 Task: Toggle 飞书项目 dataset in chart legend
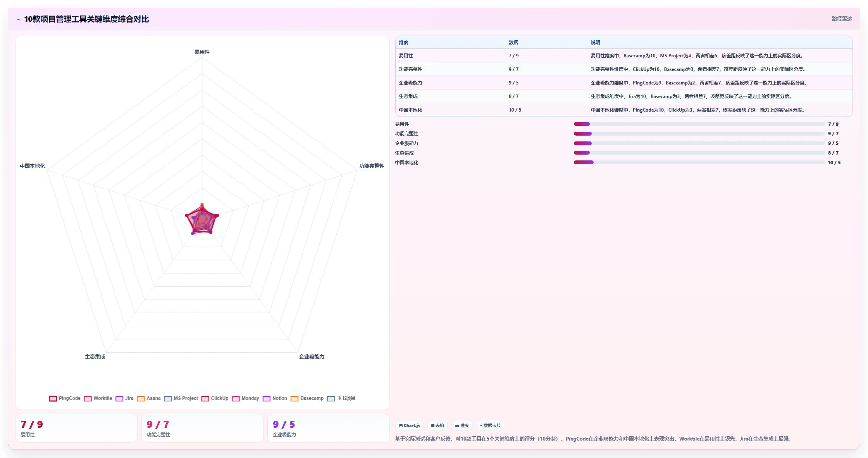tap(341, 398)
